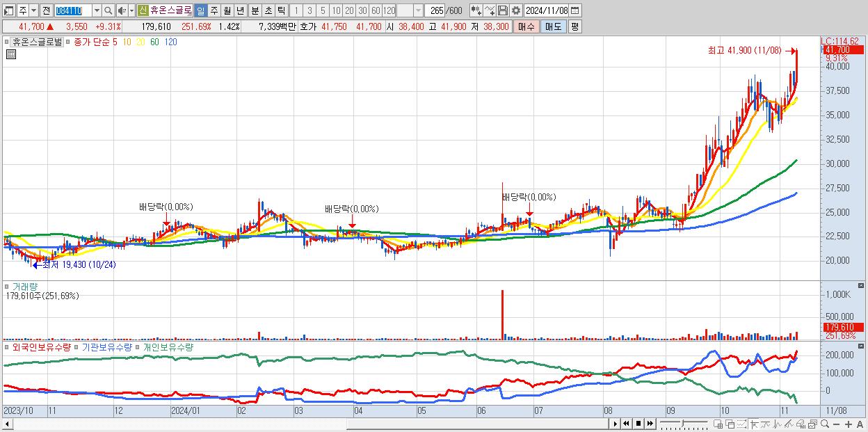Select second 초 chart period

pos(268,10)
